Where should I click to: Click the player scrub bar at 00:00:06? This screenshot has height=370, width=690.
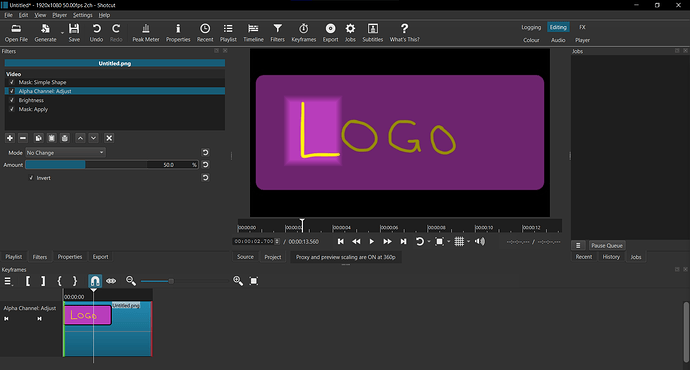[380, 228]
